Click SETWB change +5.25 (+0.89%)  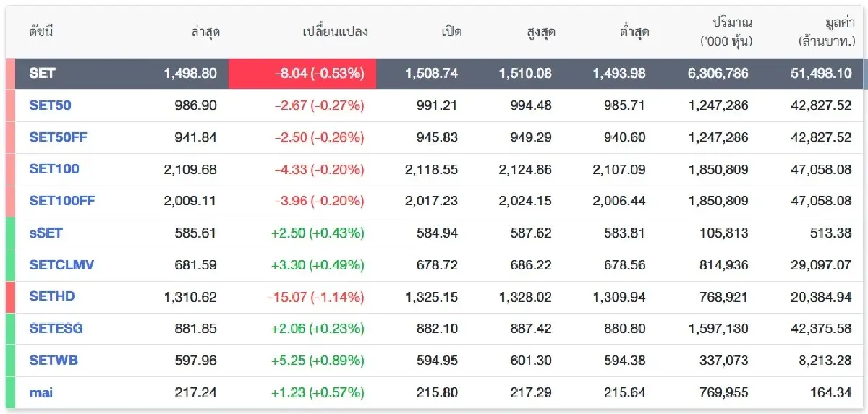point(318,361)
